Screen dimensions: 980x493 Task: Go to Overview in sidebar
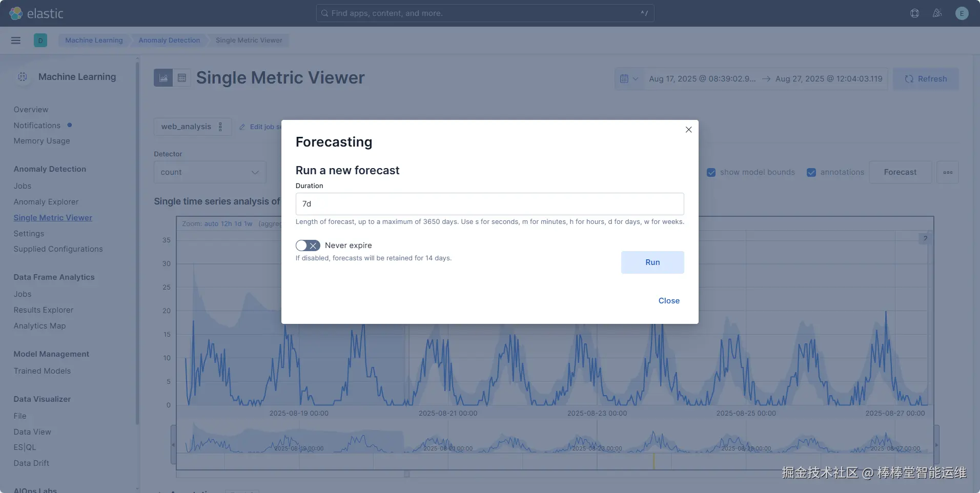click(31, 110)
